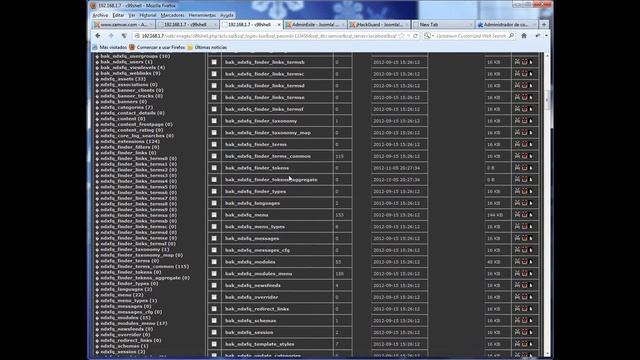
Task: Open ndxfq_finder_terms_common (115) in left list
Action: 144,267
